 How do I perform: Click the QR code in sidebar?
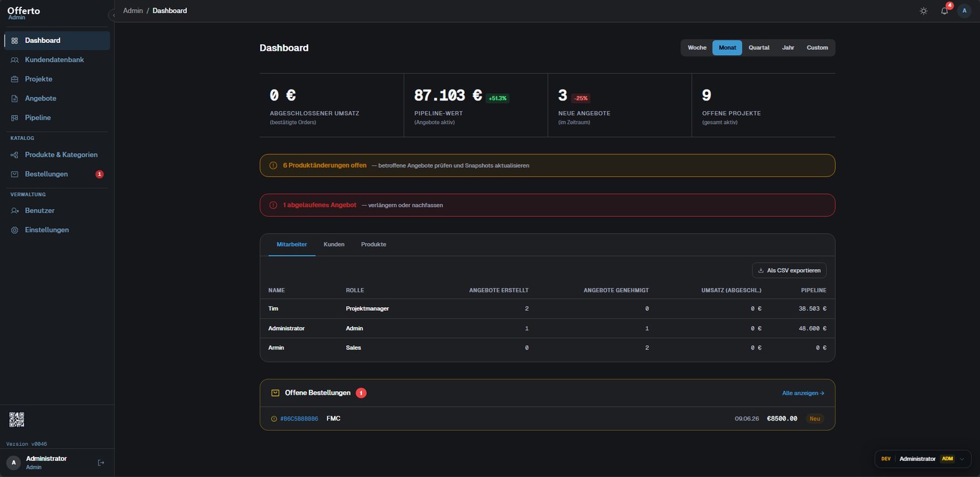pos(17,419)
